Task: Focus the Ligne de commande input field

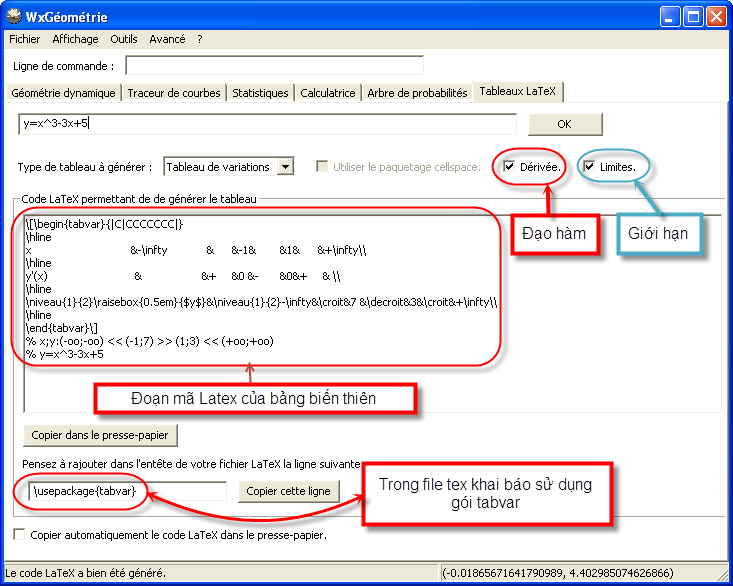Action: tap(274, 66)
